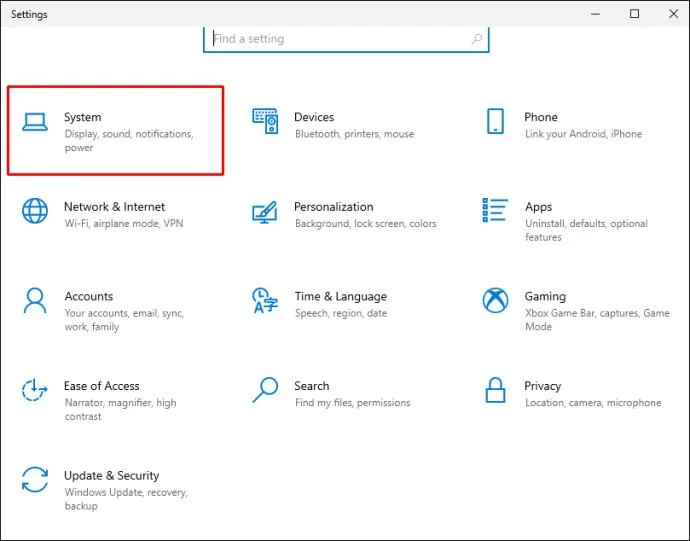This screenshot has height=541, width=690.
Task: Open Privacy settings title
Action: (x=542, y=386)
